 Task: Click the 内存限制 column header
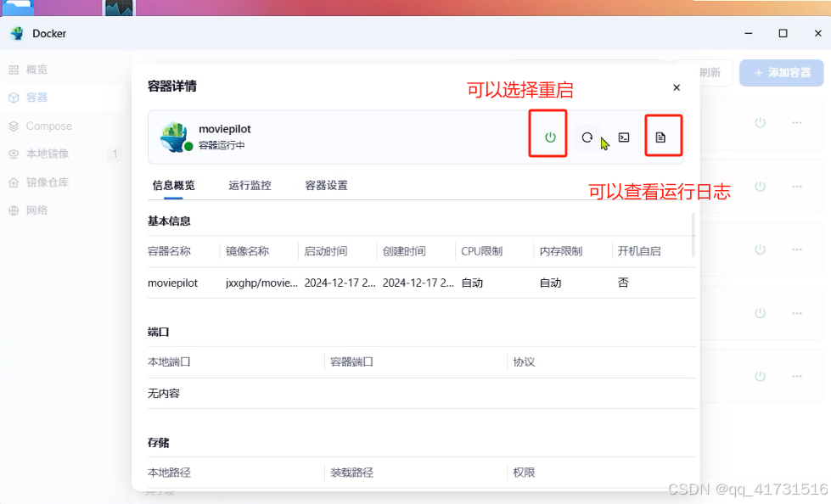(561, 251)
